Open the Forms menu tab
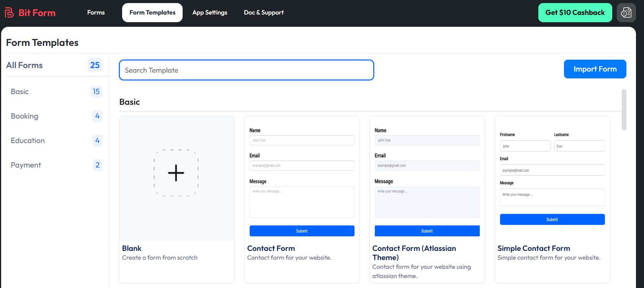This screenshot has height=288, width=644. 96,13
